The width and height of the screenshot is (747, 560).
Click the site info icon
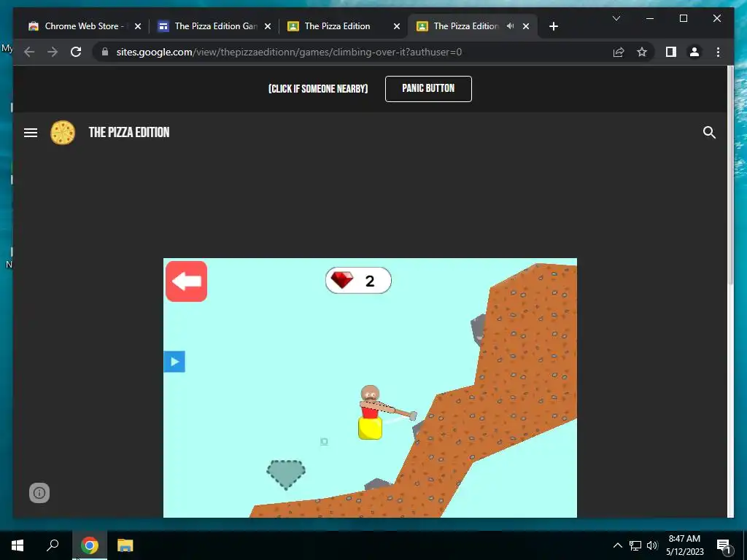point(39,493)
